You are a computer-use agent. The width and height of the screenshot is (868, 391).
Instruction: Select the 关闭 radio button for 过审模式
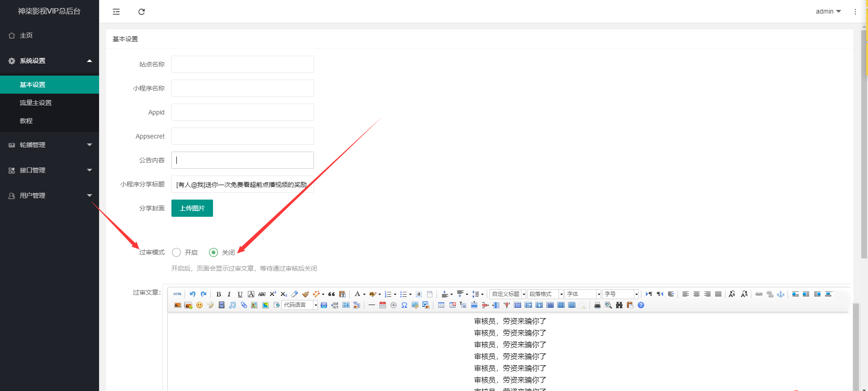point(213,253)
